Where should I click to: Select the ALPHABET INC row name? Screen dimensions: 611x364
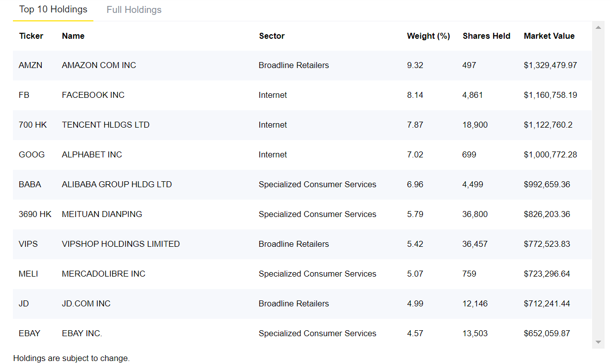click(x=92, y=154)
